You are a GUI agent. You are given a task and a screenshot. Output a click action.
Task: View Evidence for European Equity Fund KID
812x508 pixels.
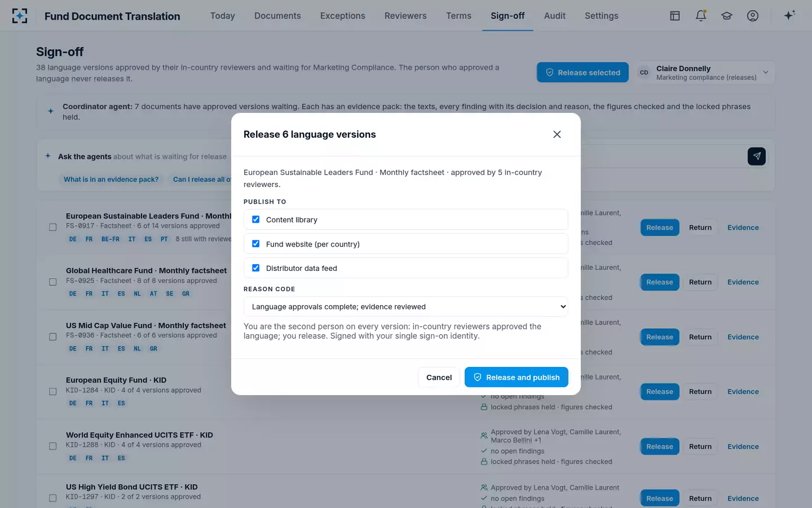point(743,392)
